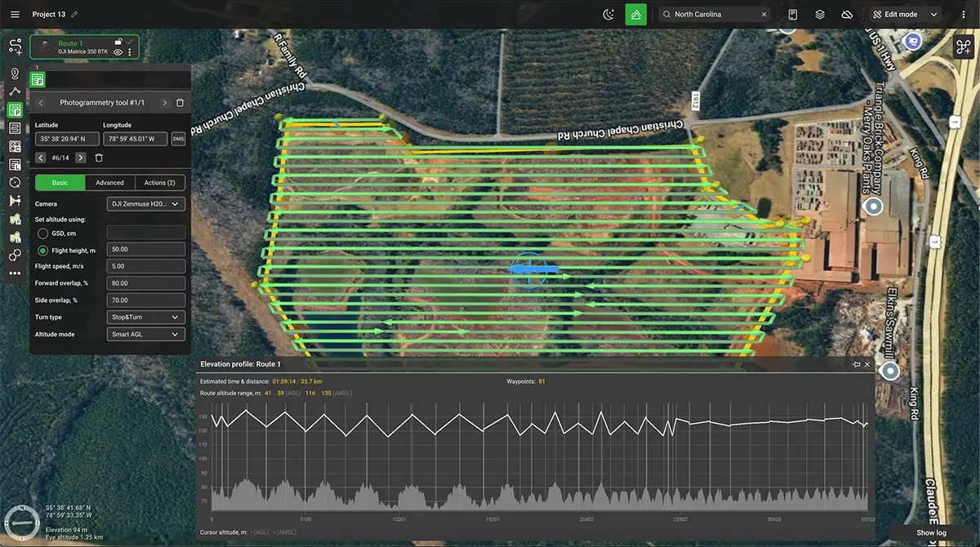
Task: Open the map layers picker
Action: point(818,14)
